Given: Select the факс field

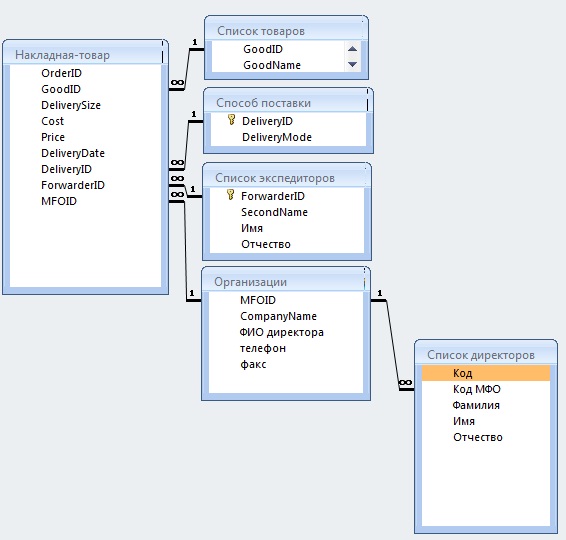Looking at the screenshot, I should (286, 364).
